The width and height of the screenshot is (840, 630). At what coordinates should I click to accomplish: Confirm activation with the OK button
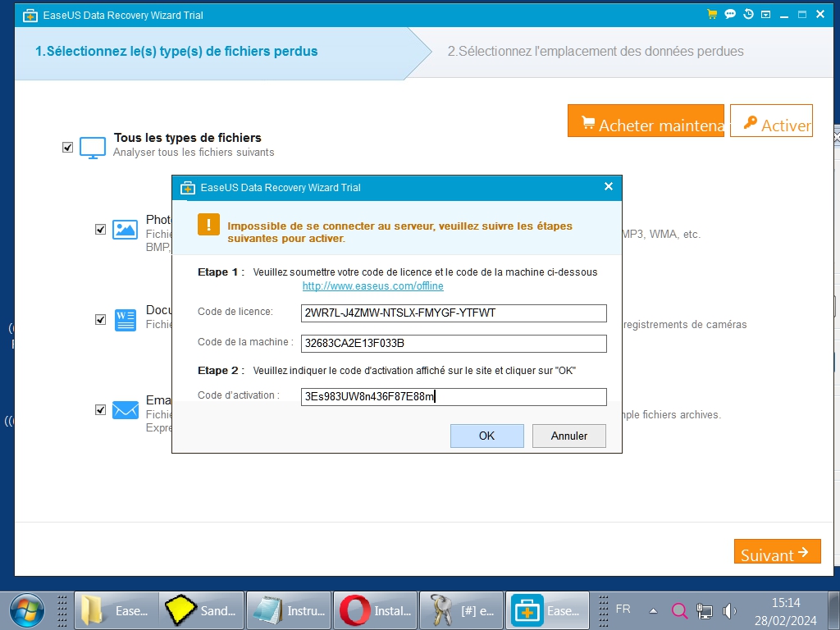click(x=487, y=436)
